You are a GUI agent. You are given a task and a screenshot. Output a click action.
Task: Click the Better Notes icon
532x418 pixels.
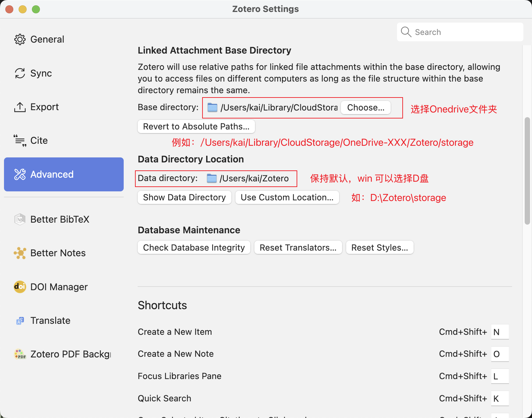20,253
